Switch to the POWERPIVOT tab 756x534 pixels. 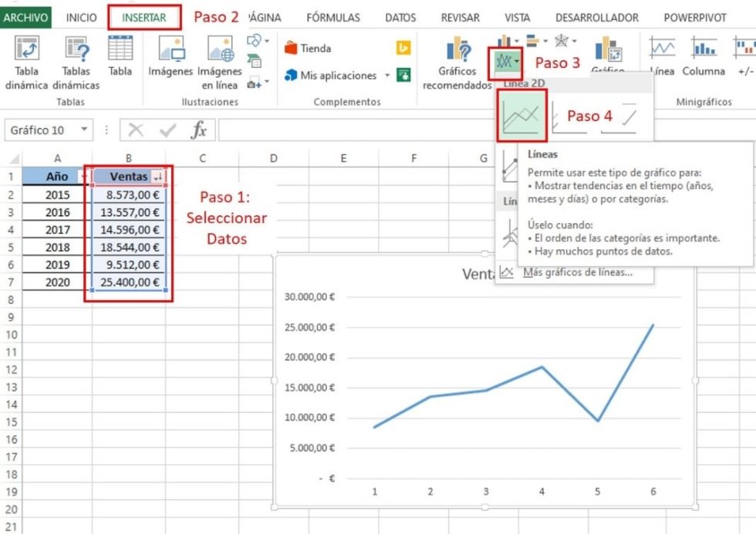(695, 18)
